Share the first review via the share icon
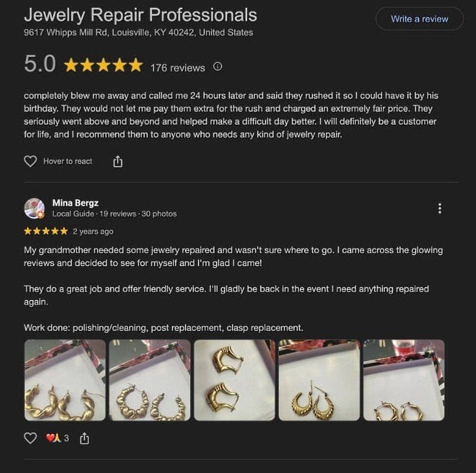Image resolution: width=476 pixels, height=473 pixels. click(x=118, y=161)
